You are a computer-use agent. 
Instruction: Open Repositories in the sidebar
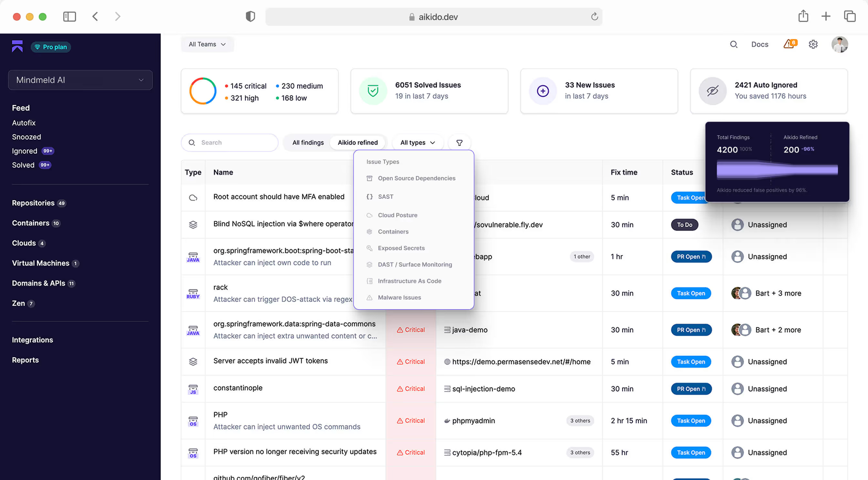coord(33,203)
